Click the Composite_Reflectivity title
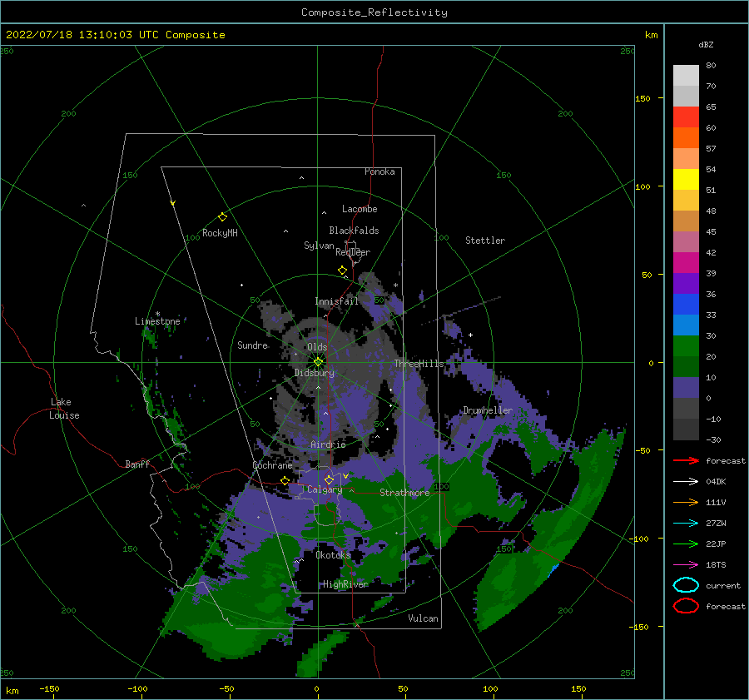This screenshot has width=749, height=700. (x=374, y=12)
